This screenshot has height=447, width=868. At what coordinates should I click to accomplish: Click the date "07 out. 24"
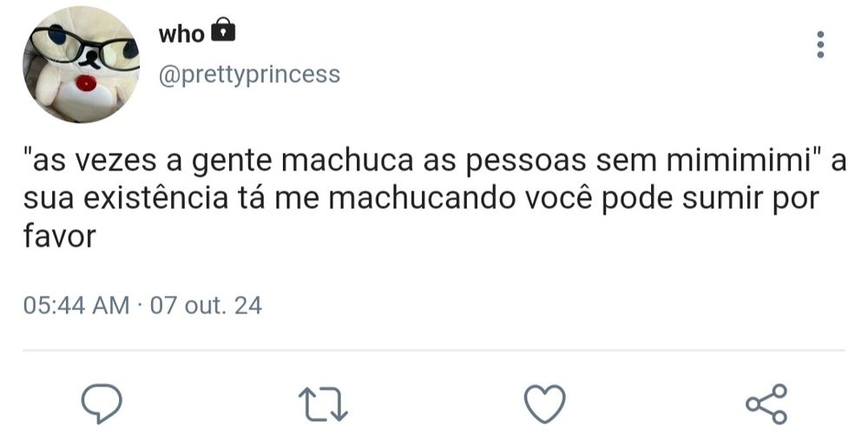tap(206, 306)
